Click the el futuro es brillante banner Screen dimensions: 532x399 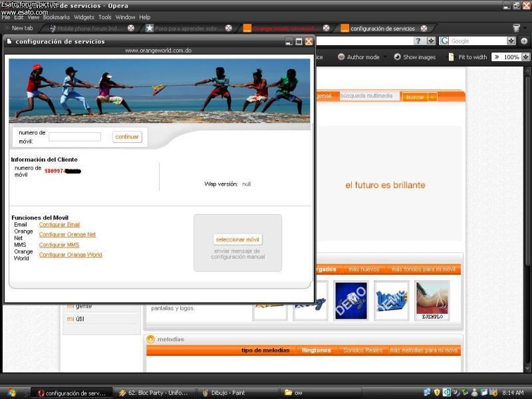coord(385,185)
